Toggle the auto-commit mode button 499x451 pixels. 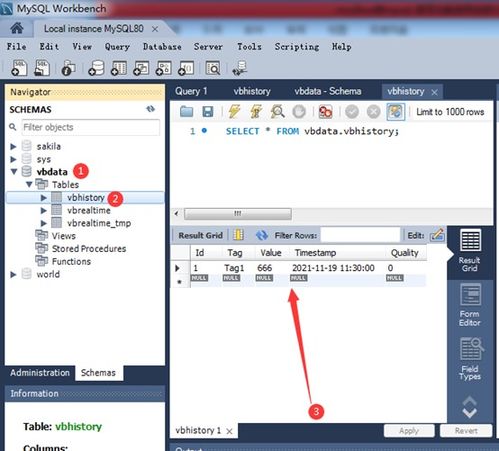pyautogui.click(x=395, y=112)
